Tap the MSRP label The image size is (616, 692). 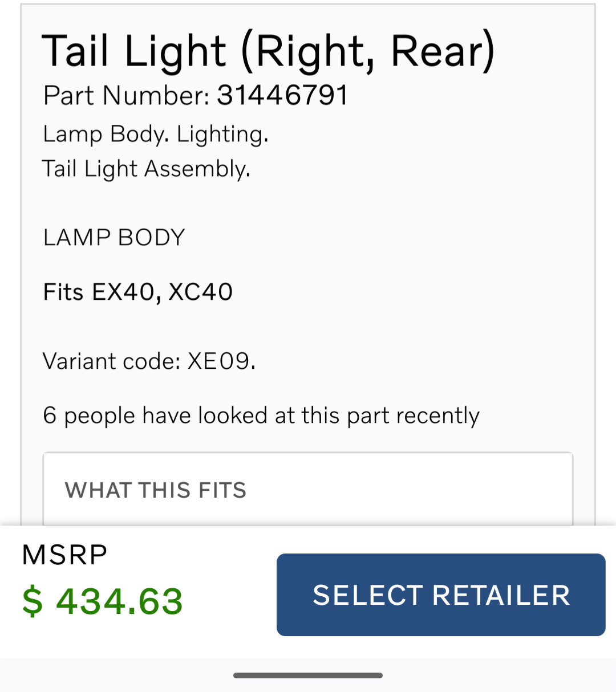[x=64, y=555]
